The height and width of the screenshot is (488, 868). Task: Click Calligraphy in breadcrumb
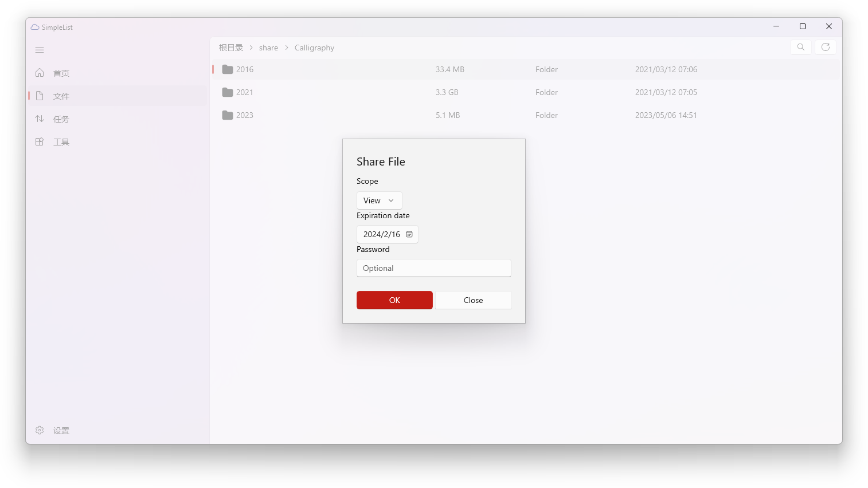[314, 48]
